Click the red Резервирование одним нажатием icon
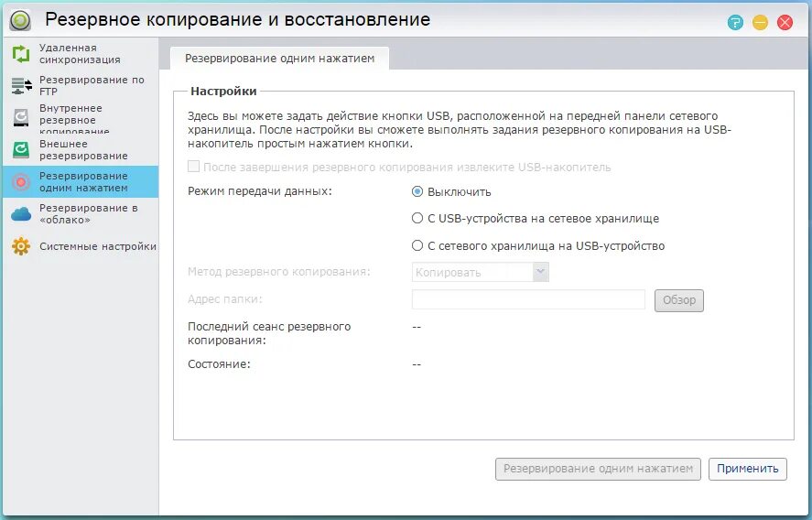This screenshot has height=520, width=812. pos(21,182)
